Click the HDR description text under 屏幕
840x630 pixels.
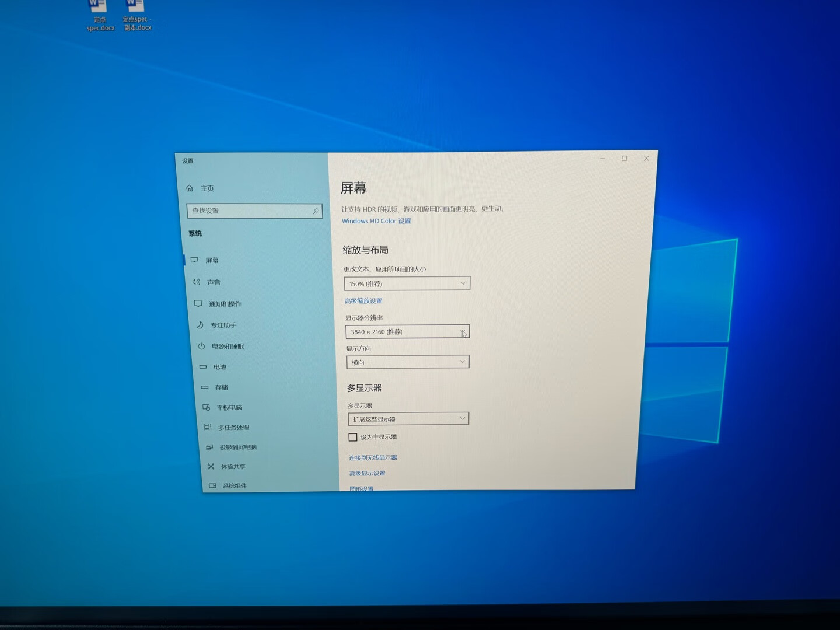point(423,209)
